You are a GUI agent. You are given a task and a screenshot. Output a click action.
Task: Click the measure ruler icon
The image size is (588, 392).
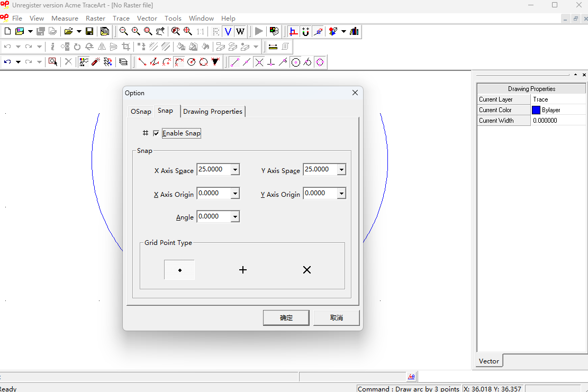tap(273, 47)
